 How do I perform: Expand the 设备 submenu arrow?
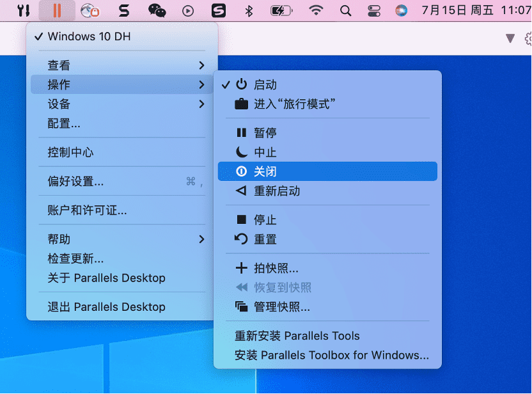pyautogui.click(x=201, y=104)
